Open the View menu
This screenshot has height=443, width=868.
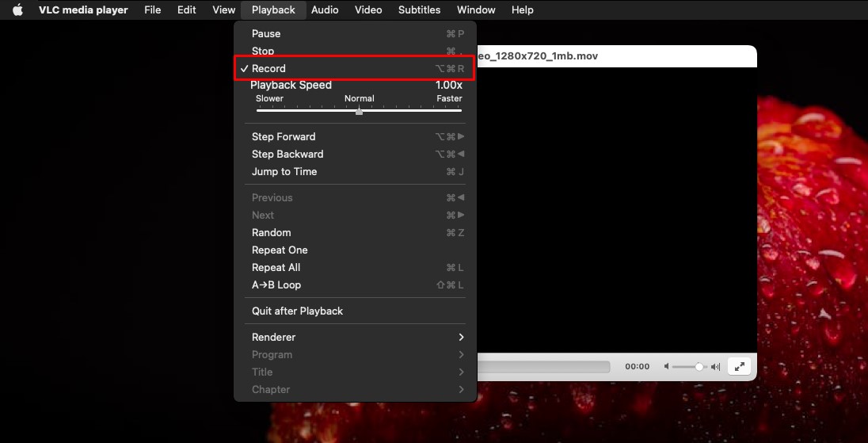click(223, 10)
